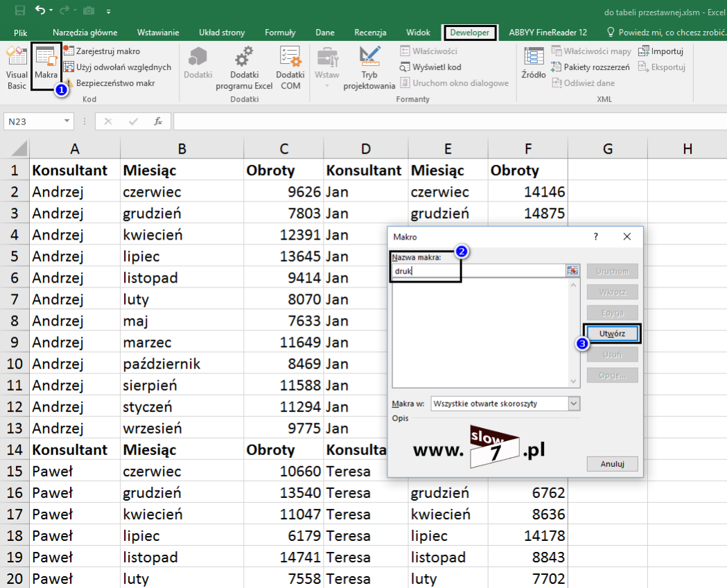Switch to the Widok tab
The height and width of the screenshot is (588, 727).
418,33
